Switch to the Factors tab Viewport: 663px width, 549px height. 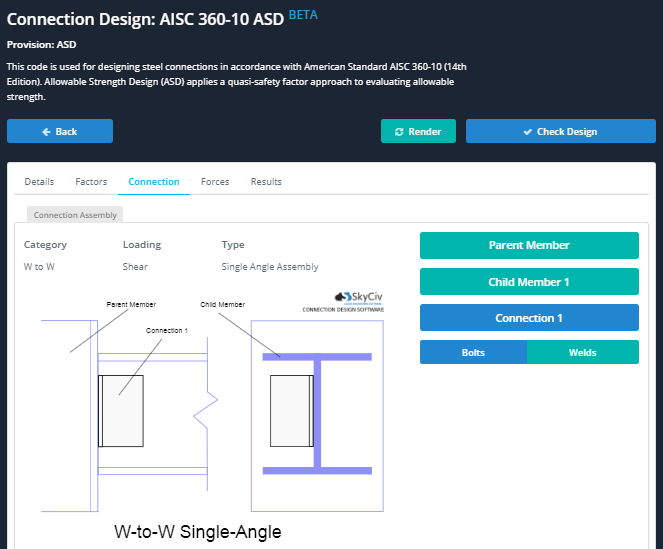tap(91, 182)
